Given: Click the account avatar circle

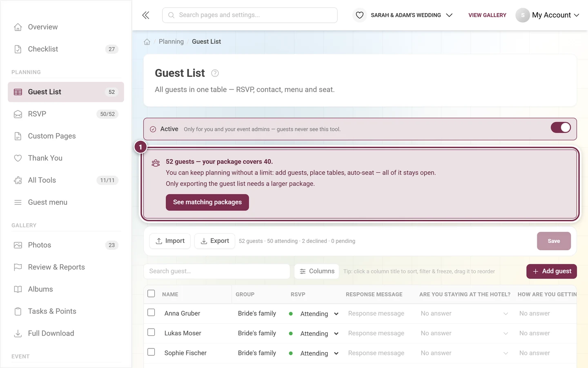Looking at the screenshot, I should (523, 15).
